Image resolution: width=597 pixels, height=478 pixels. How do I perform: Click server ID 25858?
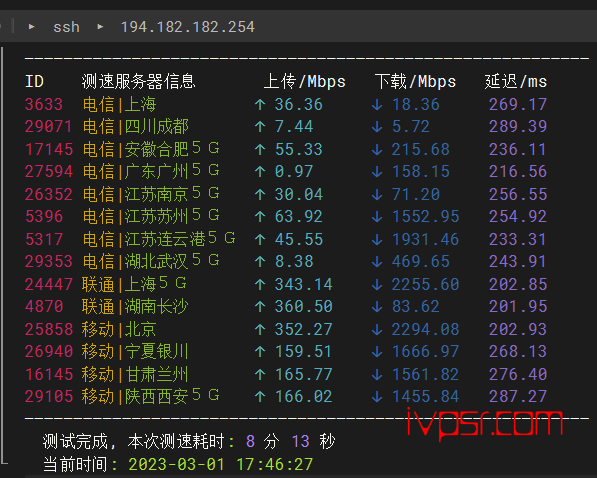tap(48, 329)
